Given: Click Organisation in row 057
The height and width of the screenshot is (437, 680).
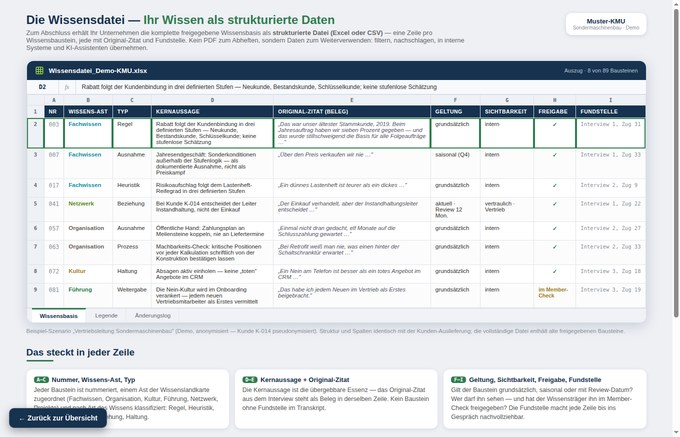Looking at the screenshot, I should tap(86, 228).
